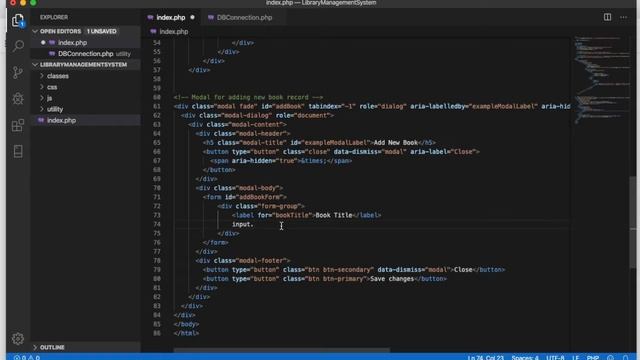The height and width of the screenshot is (360, 640).
Task: Click the Ln 74, Col 23 cursor position
Action: 485,358
